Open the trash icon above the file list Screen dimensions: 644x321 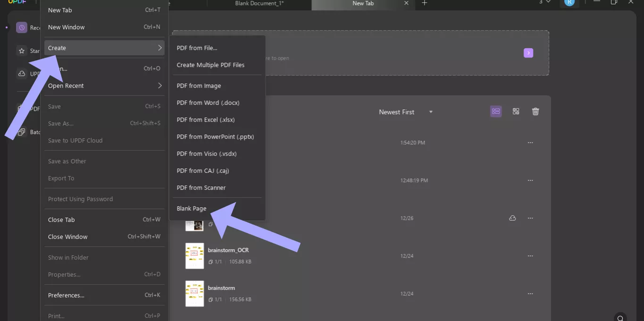click(535, 111)
